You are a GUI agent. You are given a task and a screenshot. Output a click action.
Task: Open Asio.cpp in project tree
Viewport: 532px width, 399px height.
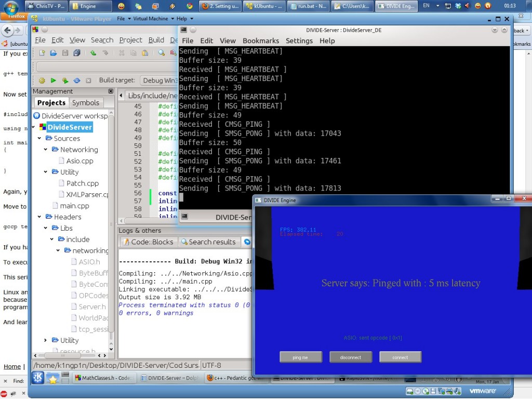(x=79, y=161)
